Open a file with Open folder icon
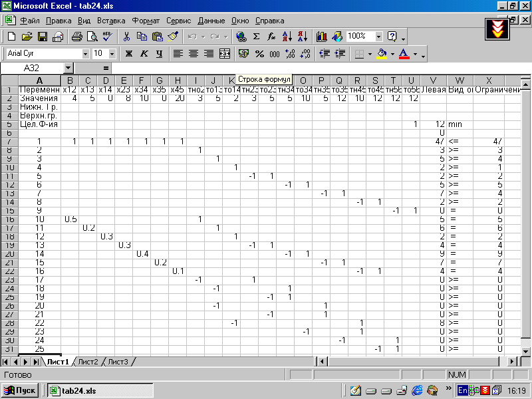The height and width of the screenshot is (399, 532). tap(27, 37)
